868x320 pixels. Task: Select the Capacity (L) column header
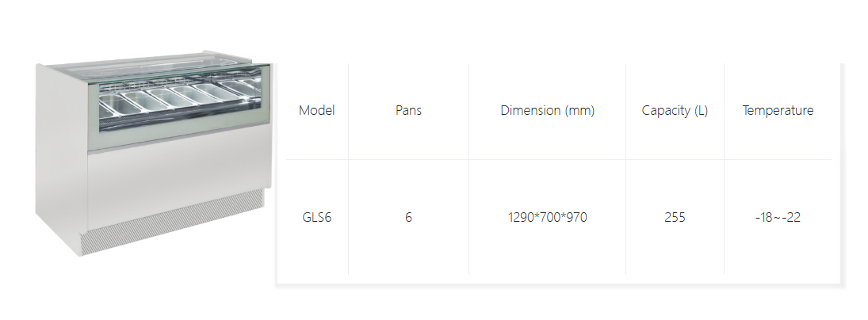pyautogui.click(x=675, y=111)
